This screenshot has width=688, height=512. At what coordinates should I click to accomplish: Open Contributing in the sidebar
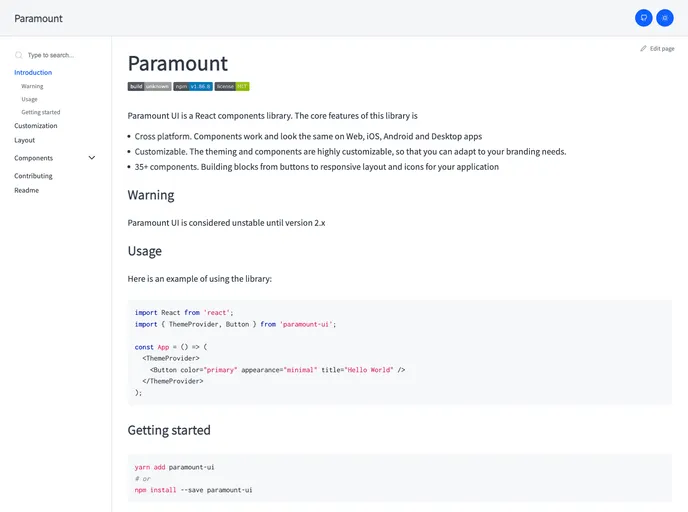pos(33,176)
